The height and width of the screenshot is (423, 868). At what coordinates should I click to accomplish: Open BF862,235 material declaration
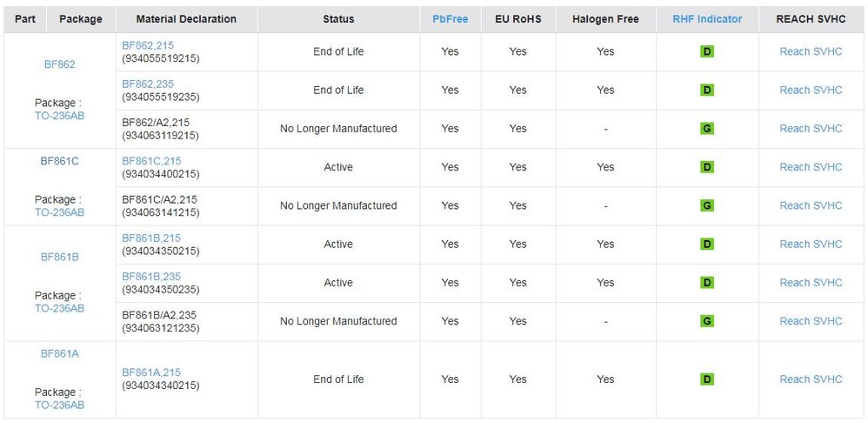point(148,84)
